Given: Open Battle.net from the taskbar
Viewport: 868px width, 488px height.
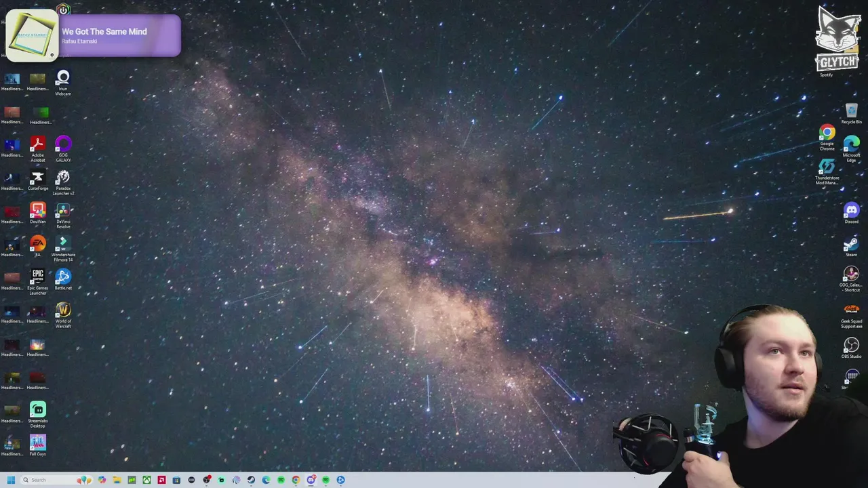Looking at the screenshot, I should [340, 480].
